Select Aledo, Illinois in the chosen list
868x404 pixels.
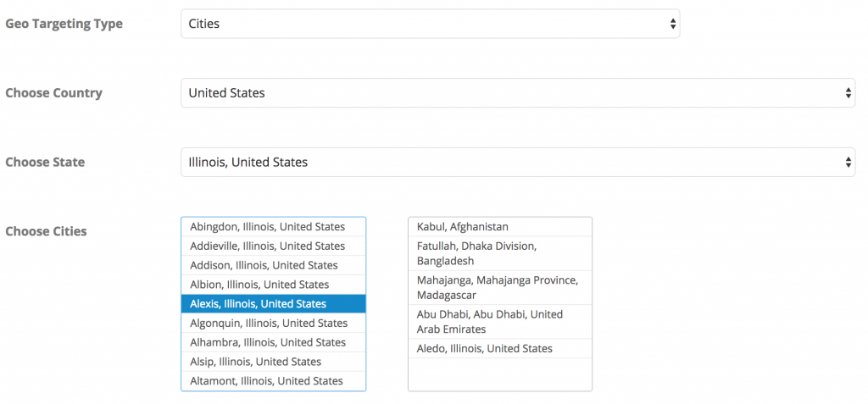click(485, 349)
